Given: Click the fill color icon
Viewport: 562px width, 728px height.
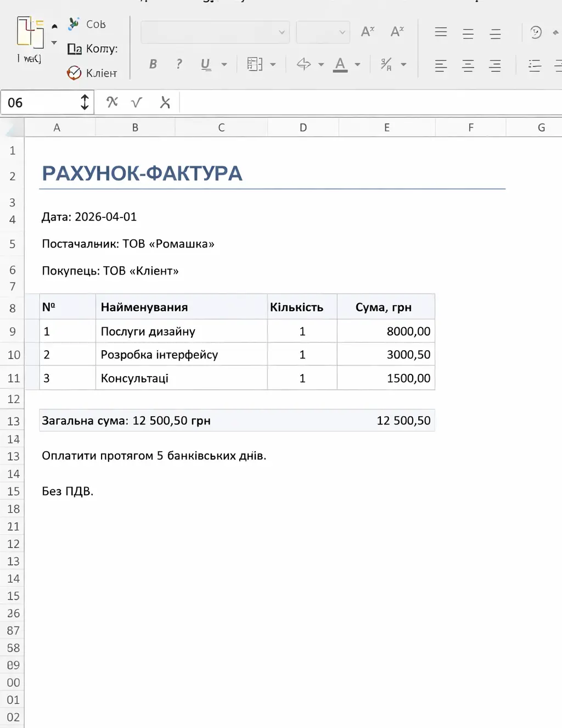Looking at the screenshot, I should pyautogui.click(x=304, y=64).
